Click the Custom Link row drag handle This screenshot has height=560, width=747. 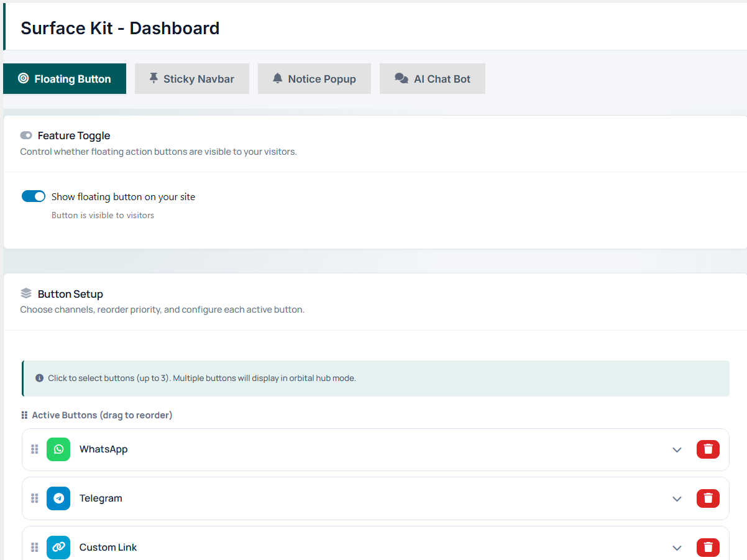[35, 548]
